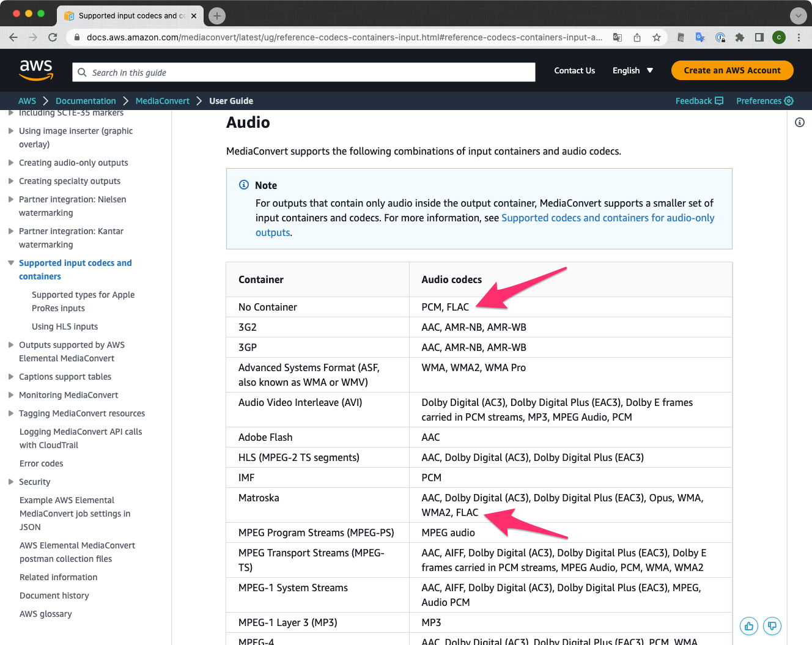Click the thumbs up feedback icon
The width and height of the screenshot is (812, 645).
749,626
